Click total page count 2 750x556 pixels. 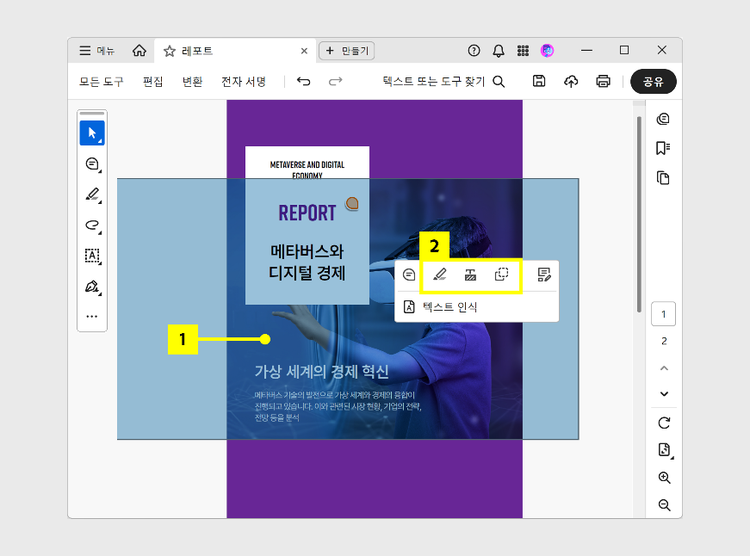pyautogui.click(x=664, y=341)
